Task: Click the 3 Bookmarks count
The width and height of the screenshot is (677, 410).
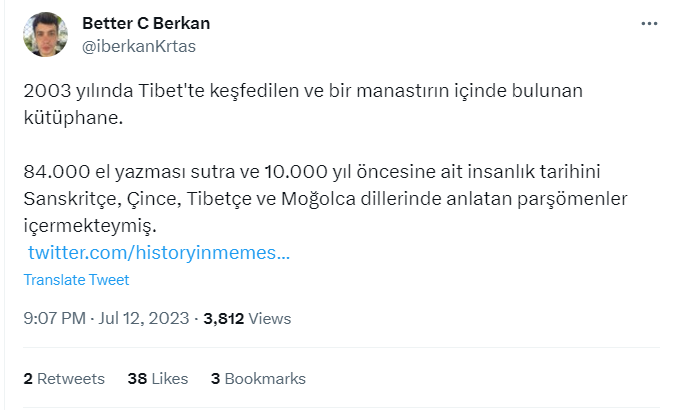Action: pos(258,379)
